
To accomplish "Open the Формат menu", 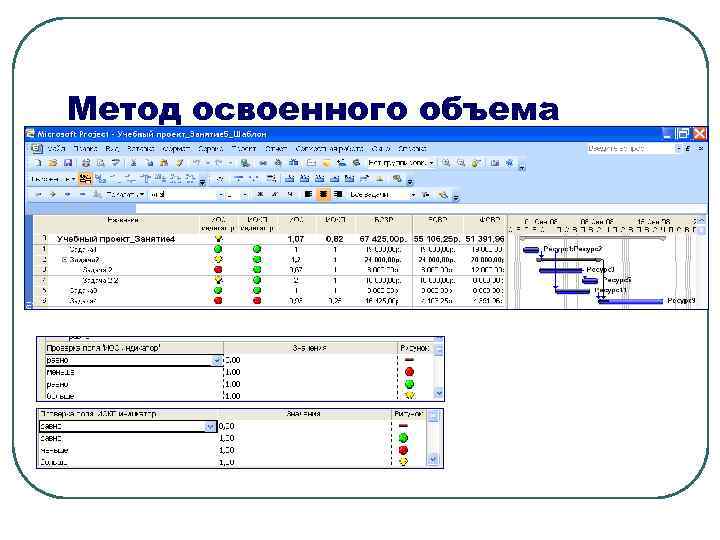I will pyautogui.click(x=176, y=148).
